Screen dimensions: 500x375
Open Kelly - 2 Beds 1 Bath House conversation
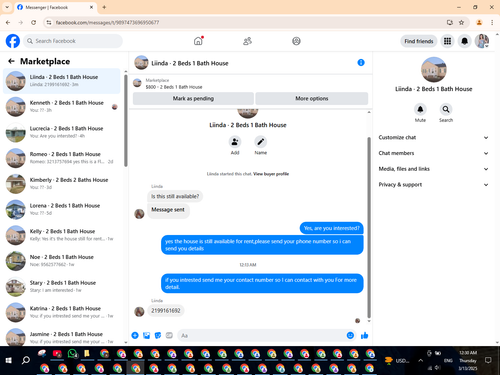62,235
